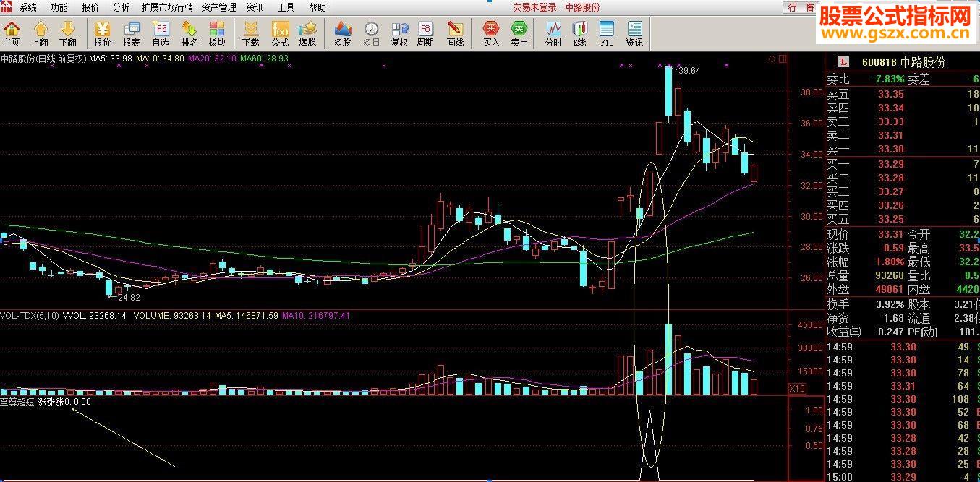Click the 24.82 low price annotation
This screenshot has width=980, height=482.
point(129,297)
